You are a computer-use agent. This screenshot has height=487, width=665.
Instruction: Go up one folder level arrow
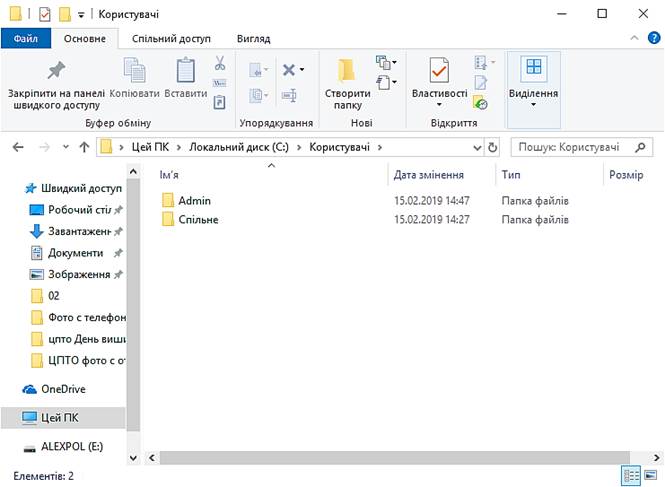tap(84, 147)
